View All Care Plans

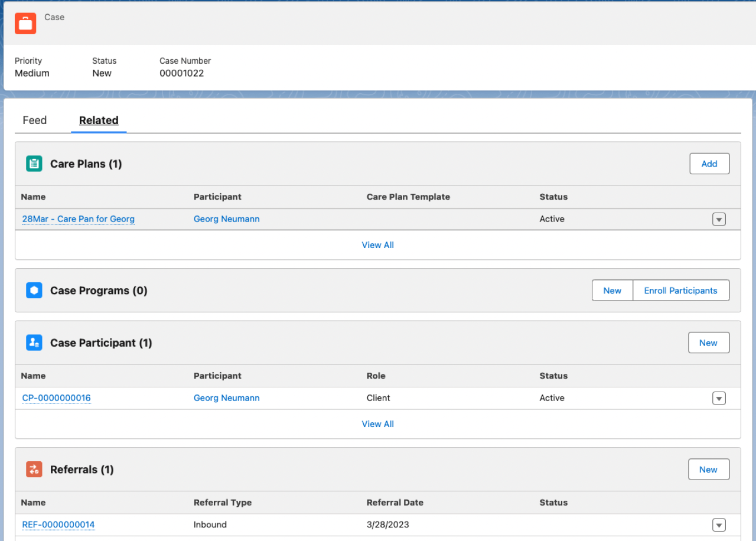[x=378, y=245]
